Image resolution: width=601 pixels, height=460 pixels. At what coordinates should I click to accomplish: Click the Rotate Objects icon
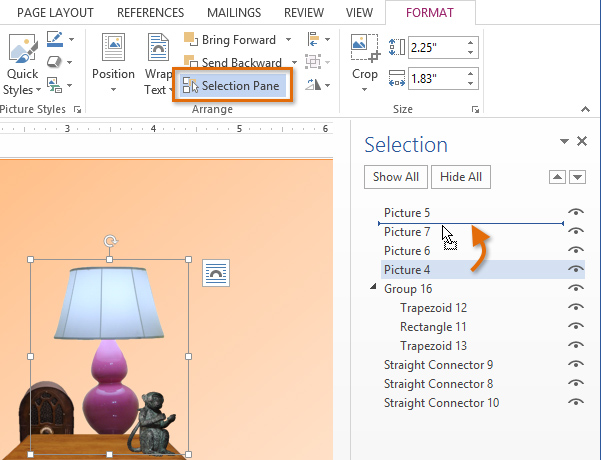point(313,84)
